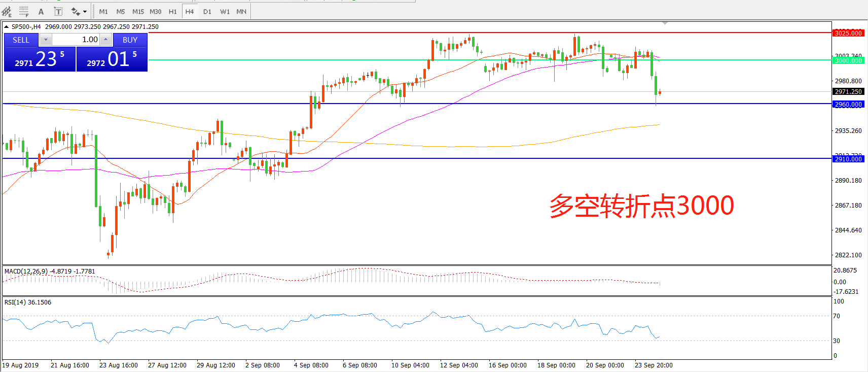Select the Equidistant Channel drawing tool
Image resolution: width=868 pixels, height=372 pixels.
coord(7,11)
